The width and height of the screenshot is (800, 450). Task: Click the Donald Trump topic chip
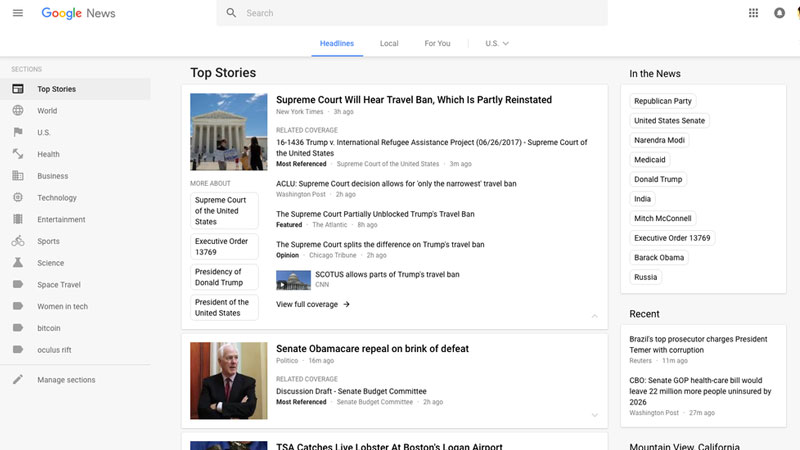coord(658,179)
